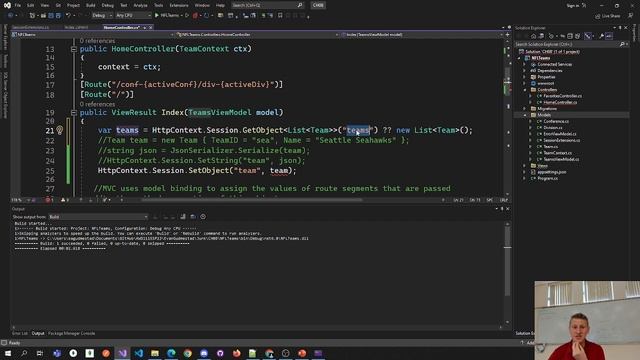
Task: Open SessionExtensions.cs in Solution Explorer
Action: (561, 140)
